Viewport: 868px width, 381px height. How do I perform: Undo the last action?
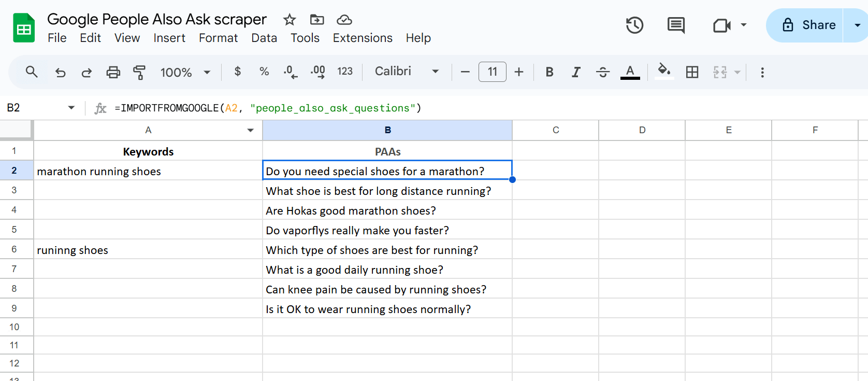click(61, 72)
